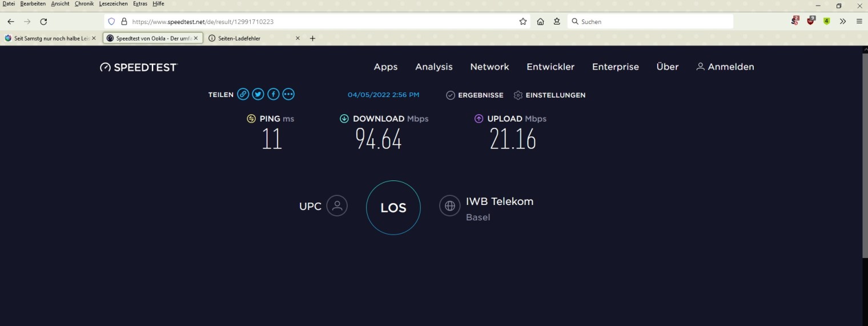The width and height of the screenshot is (868, 326).
Task: Open the Network navigation item
Action: 489,67
